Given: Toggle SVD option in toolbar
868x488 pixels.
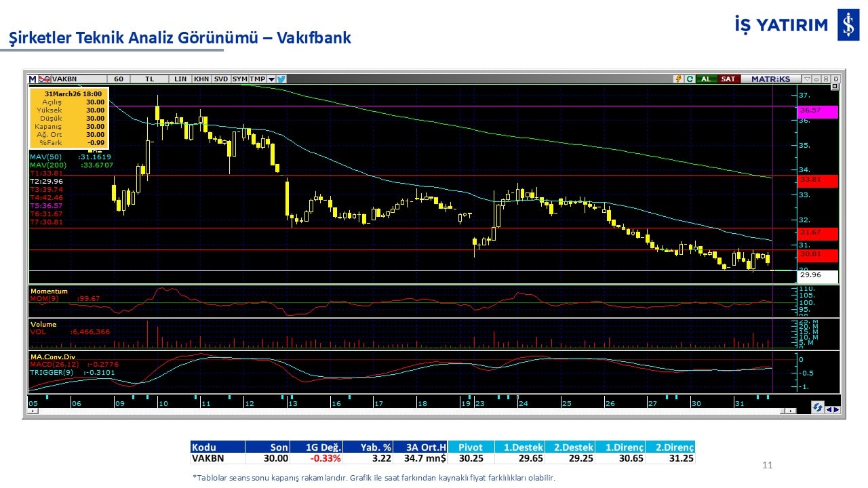Looking at the screenshot, I should (221, 79).
